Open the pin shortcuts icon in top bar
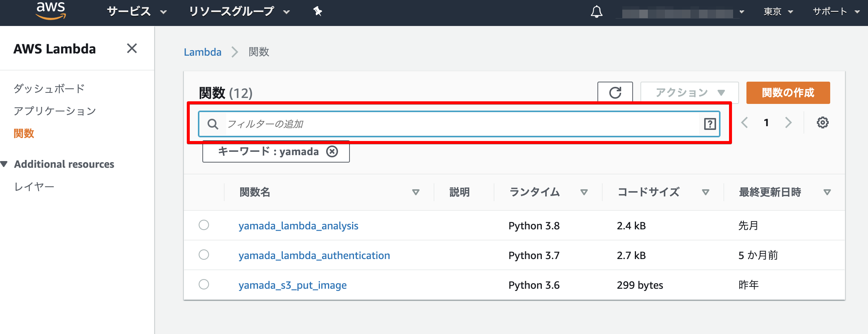Viewport: 868px width, 334px height. click(x=318, y=12)
